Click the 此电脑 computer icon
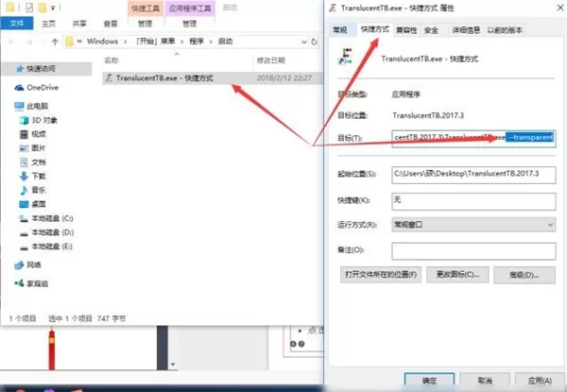Screen dimensions: 567x392 19,106
